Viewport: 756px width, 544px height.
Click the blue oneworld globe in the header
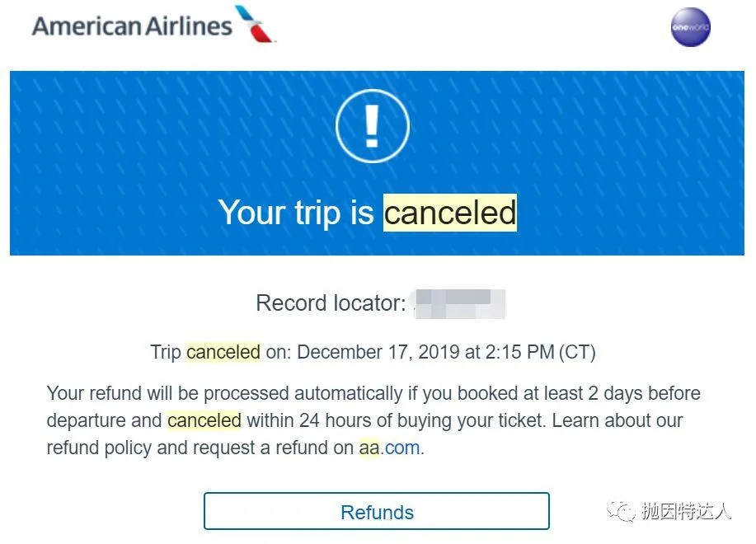pyautogui.click(x=690, y=27)
